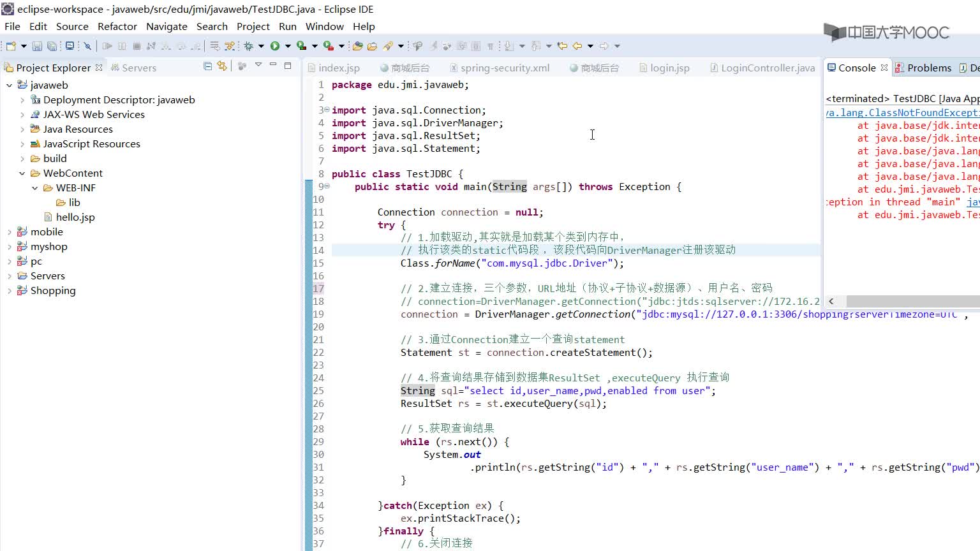Click the Terminate debug icon
The image size is (980, 551).
137,46
